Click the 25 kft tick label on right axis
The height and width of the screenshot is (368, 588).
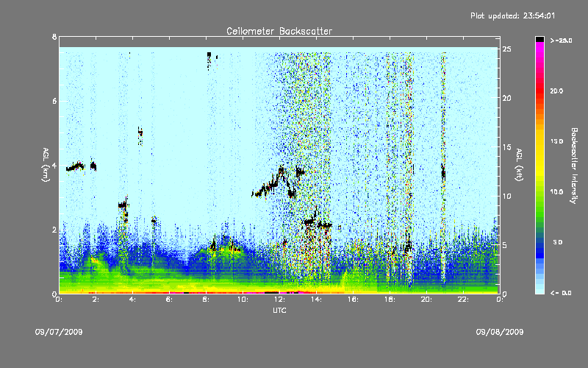506,49
